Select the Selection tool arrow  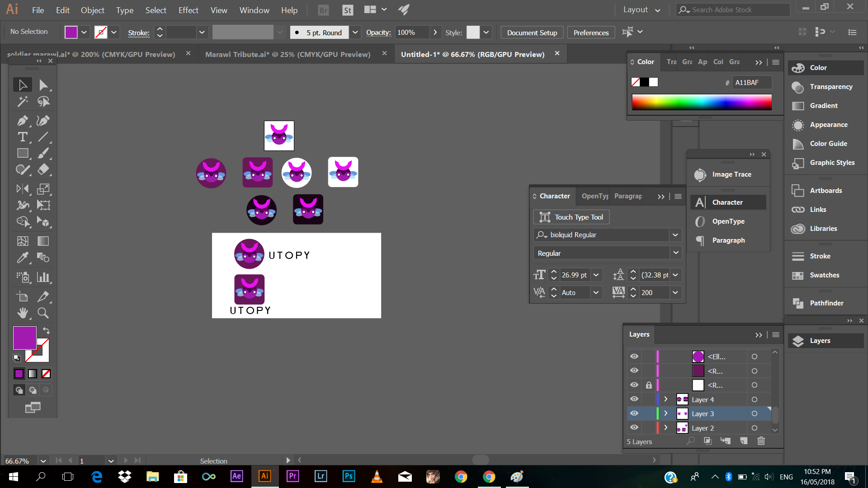click(23, 85)
